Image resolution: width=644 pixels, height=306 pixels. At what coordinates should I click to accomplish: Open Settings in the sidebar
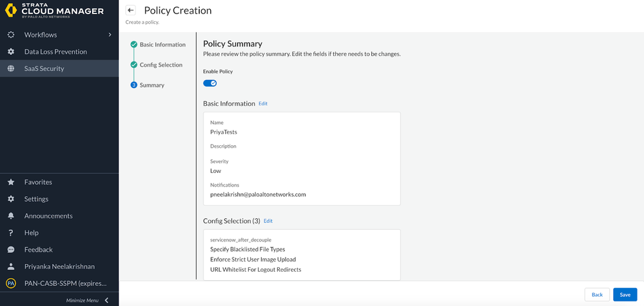[36, 199]
